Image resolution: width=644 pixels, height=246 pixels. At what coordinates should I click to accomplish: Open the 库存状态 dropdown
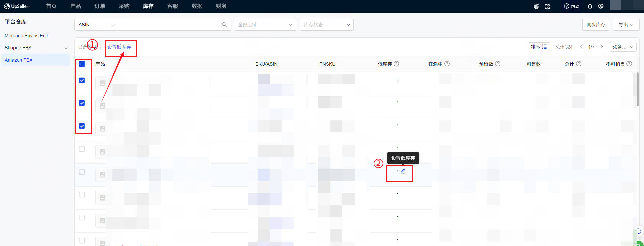[327, 25]
